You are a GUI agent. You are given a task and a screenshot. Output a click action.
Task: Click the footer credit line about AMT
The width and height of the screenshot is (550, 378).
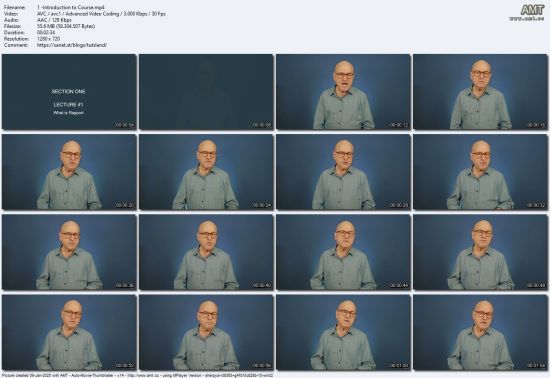point(138,375)
